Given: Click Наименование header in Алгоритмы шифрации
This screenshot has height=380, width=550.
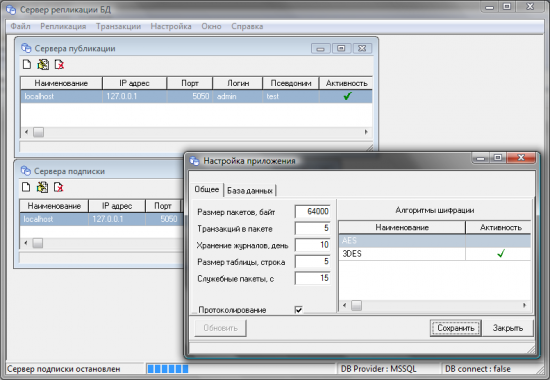Looking at the screenshot, I should (402, 227).
